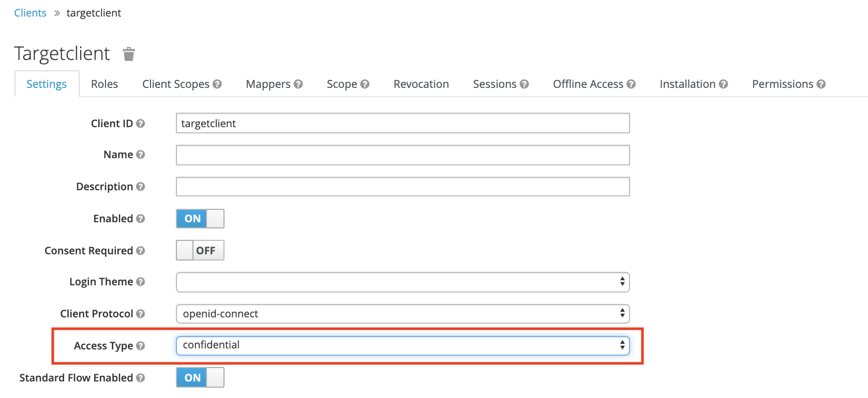Viewport: 868px width, 398px height.
Task: Click into the Name text field
Action: 402,155
